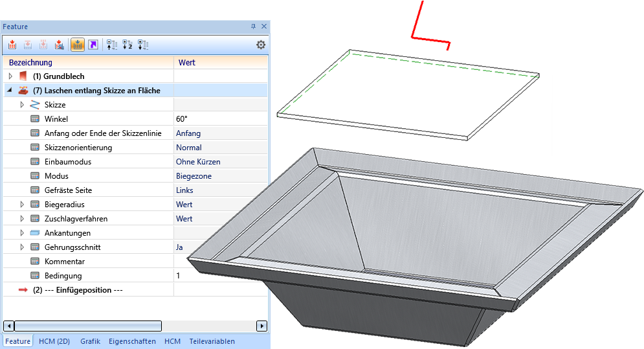
Task: Click the 'Links' Gefräste Seite value
Action: tap(184, 190)
